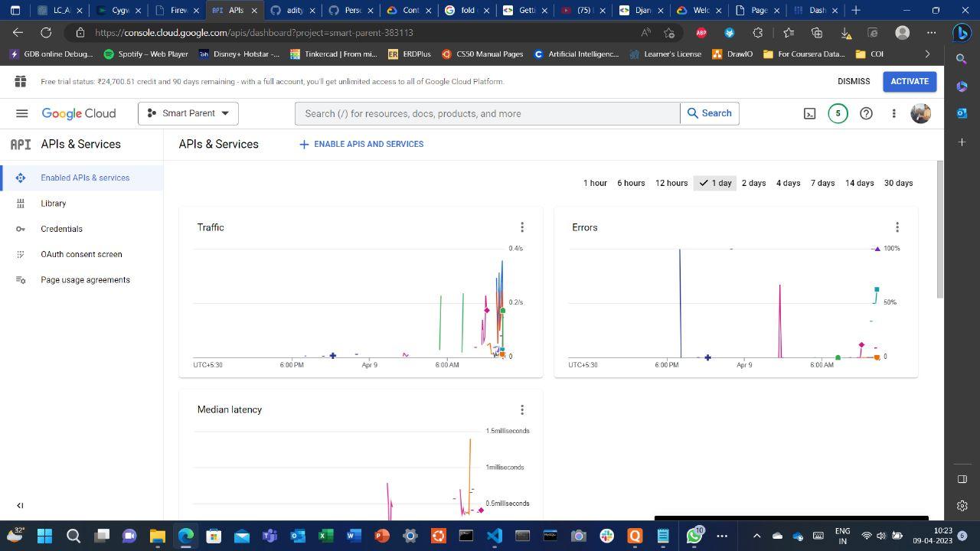Open the ABP extension icon
980x551 pixels.
701,32
